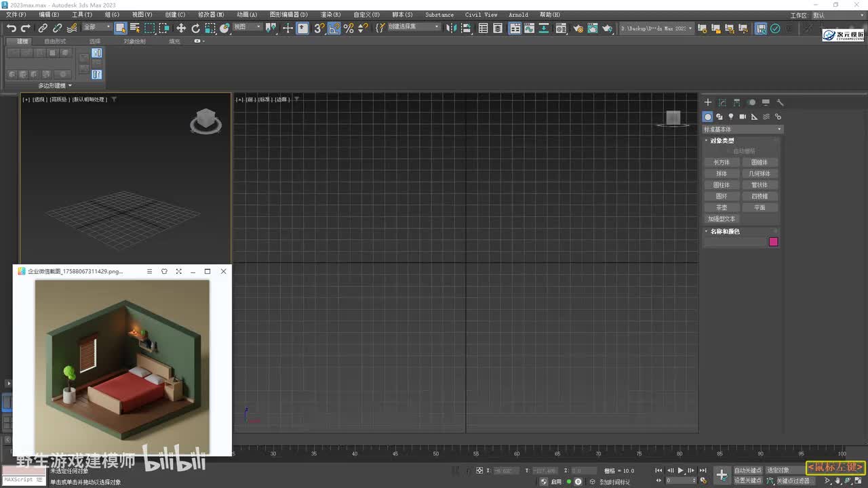Choose the Bind to Space Warp tool

coord(71,28)
